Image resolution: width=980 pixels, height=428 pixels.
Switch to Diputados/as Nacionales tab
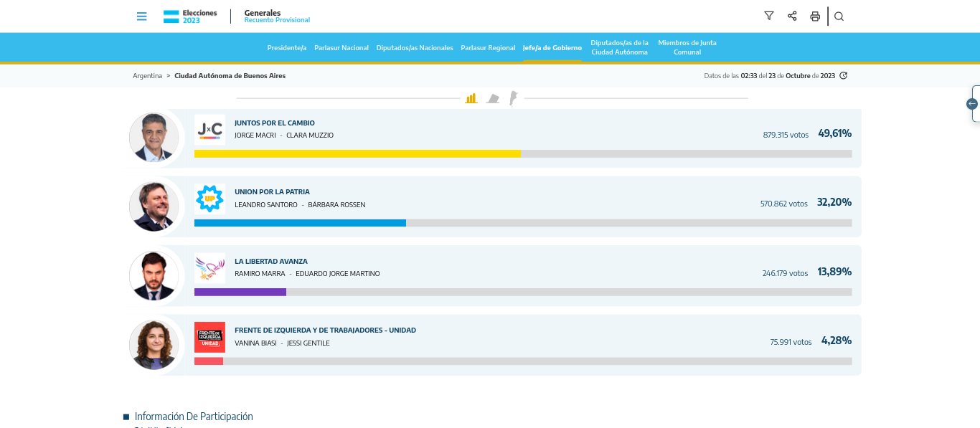415,48
